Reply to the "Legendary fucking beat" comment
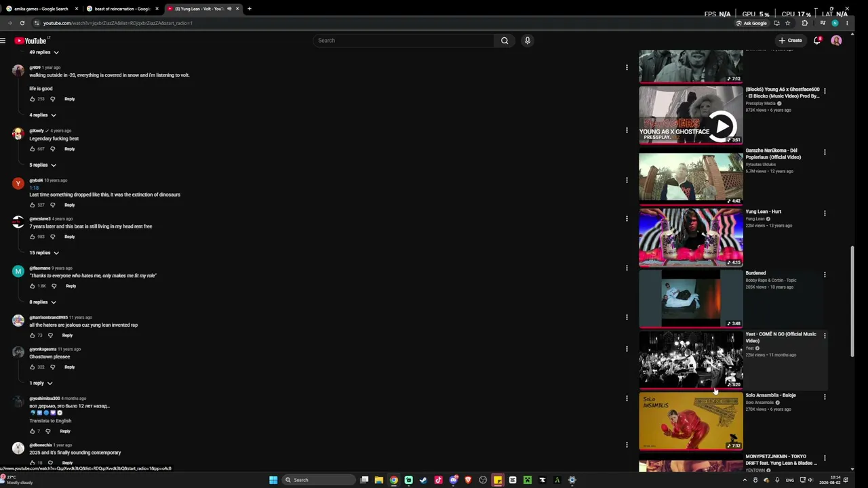Screen dimensions: 868x488 [69, 149]
